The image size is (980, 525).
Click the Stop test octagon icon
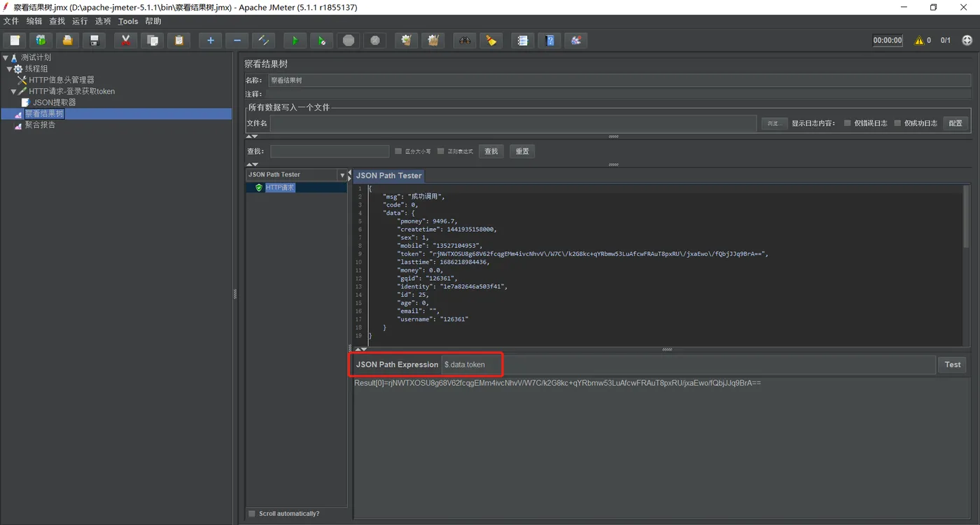click(349, 41)
